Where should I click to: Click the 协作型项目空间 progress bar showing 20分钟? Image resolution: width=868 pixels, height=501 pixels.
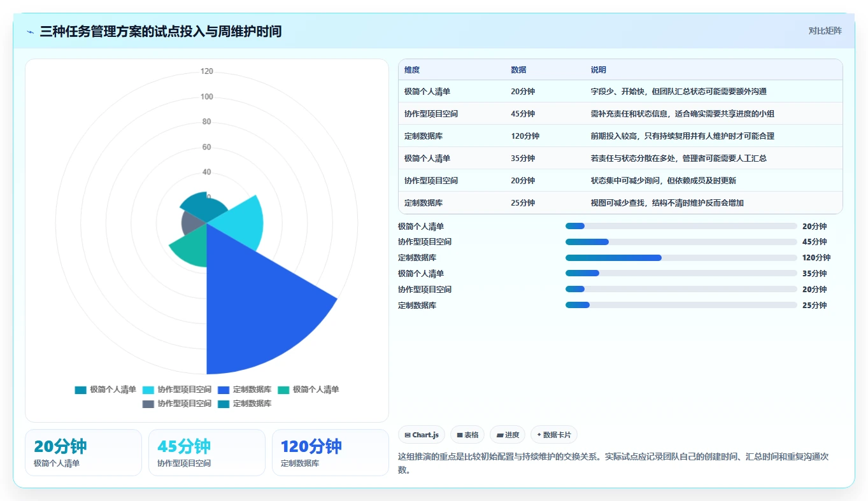click(681, 290)
